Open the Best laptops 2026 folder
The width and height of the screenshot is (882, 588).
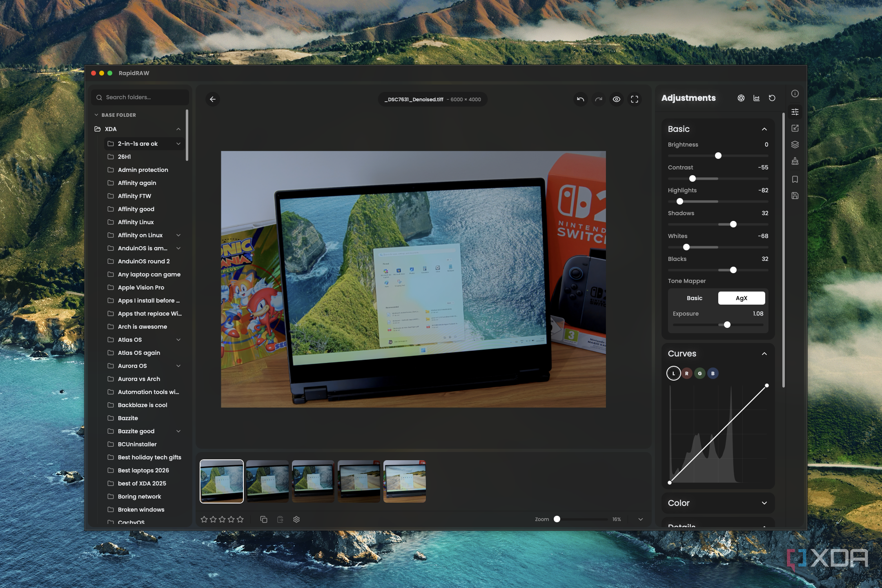tap(144, 470)
